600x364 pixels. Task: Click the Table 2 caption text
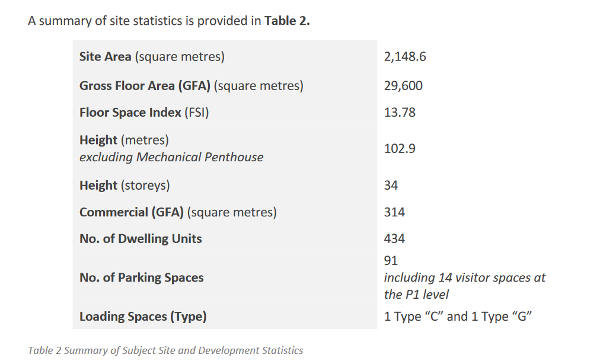tap(165, 350)
